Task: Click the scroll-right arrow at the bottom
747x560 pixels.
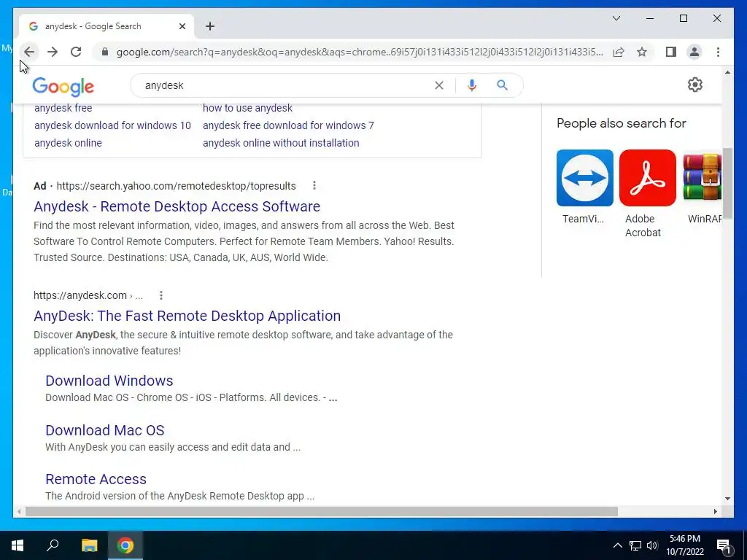Action: (715, 511)
